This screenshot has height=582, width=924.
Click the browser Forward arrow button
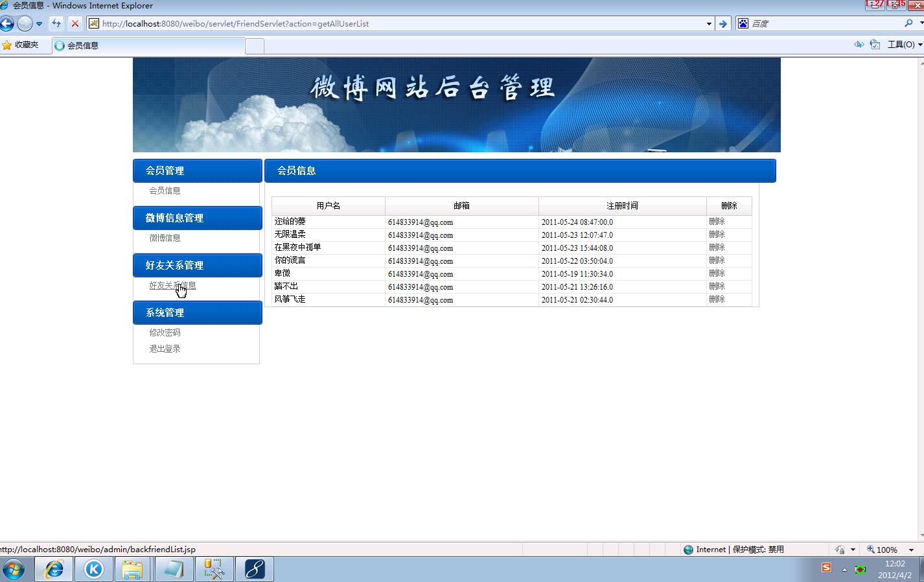pos(25,23)
